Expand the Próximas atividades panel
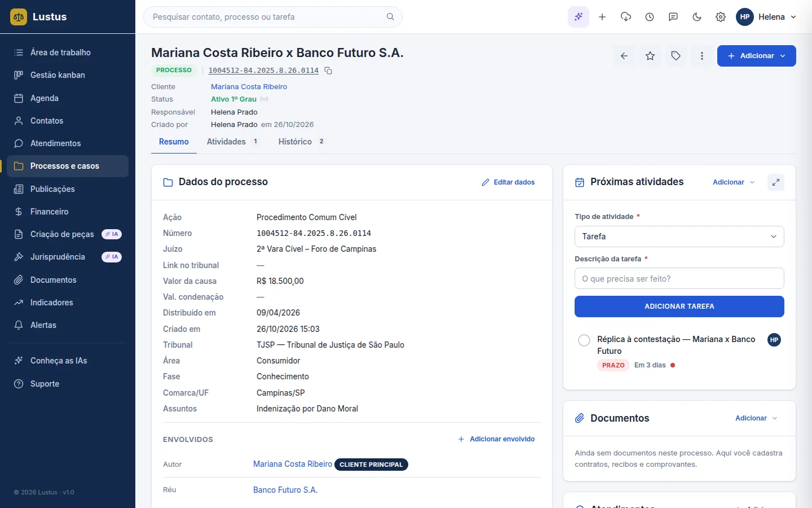 tap(776, 182)
